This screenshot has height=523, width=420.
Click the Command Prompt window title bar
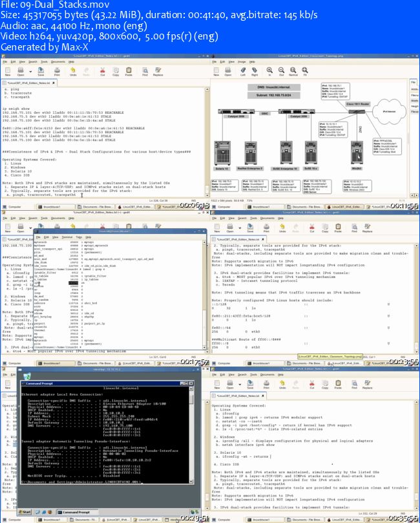point(108,383)
